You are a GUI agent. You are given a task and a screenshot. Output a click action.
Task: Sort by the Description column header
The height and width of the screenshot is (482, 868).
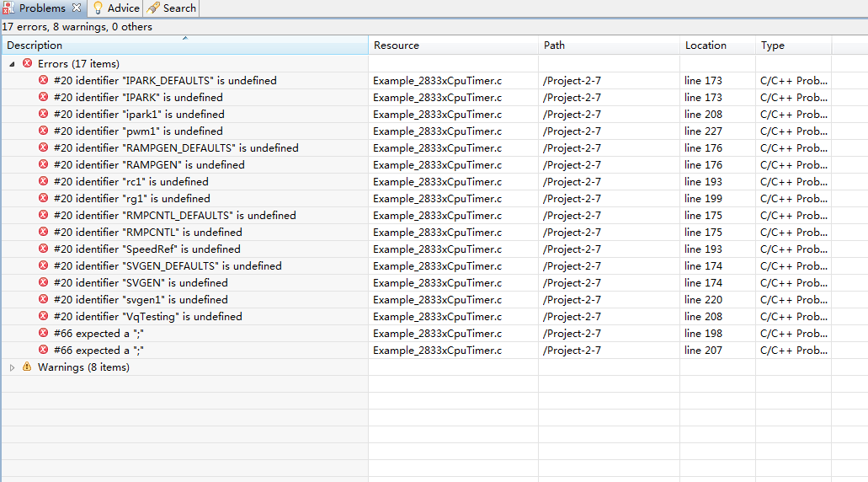(185, 46)
